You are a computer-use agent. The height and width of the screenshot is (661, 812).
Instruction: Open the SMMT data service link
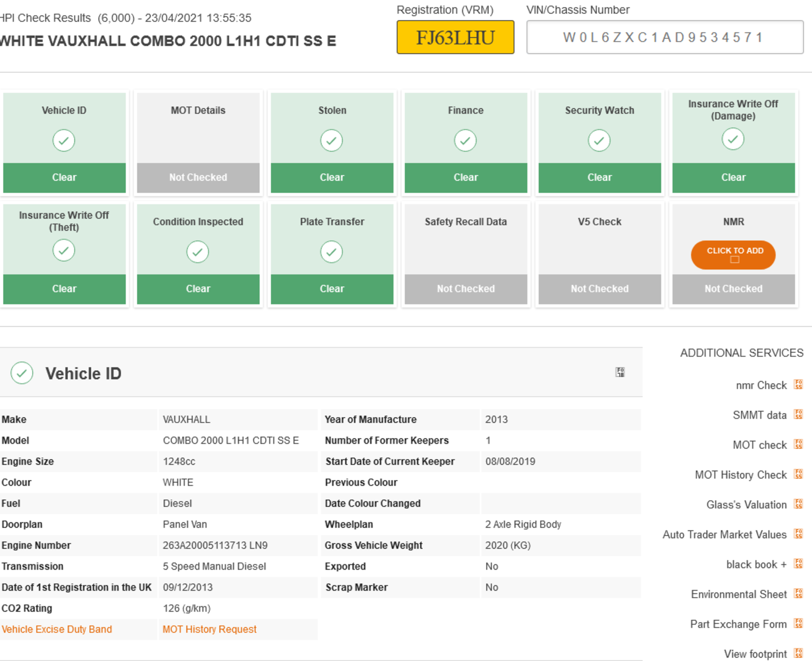click(760, 415)
